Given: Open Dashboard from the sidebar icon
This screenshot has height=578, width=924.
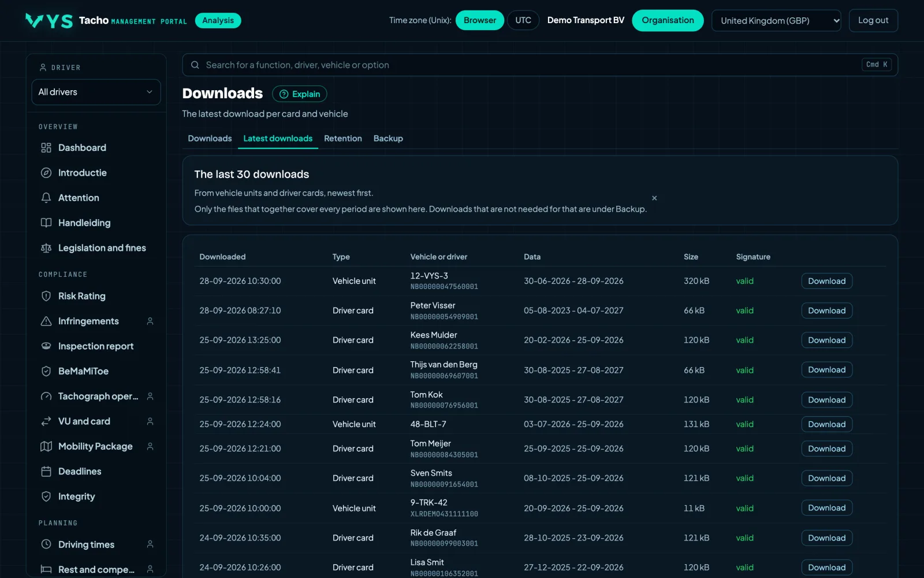Looking at the screenshot, I should pyautogui.click(x=46, y=148).
